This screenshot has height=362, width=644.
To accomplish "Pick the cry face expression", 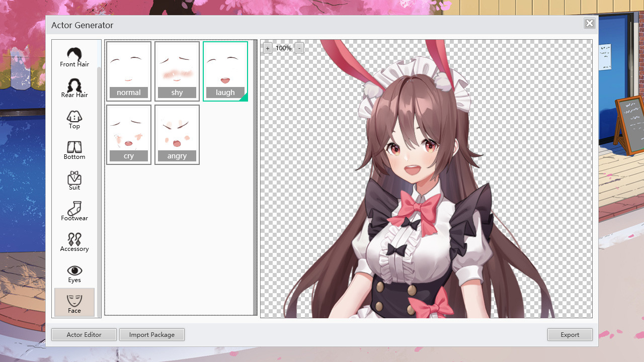I will click(x=128, y=134).
